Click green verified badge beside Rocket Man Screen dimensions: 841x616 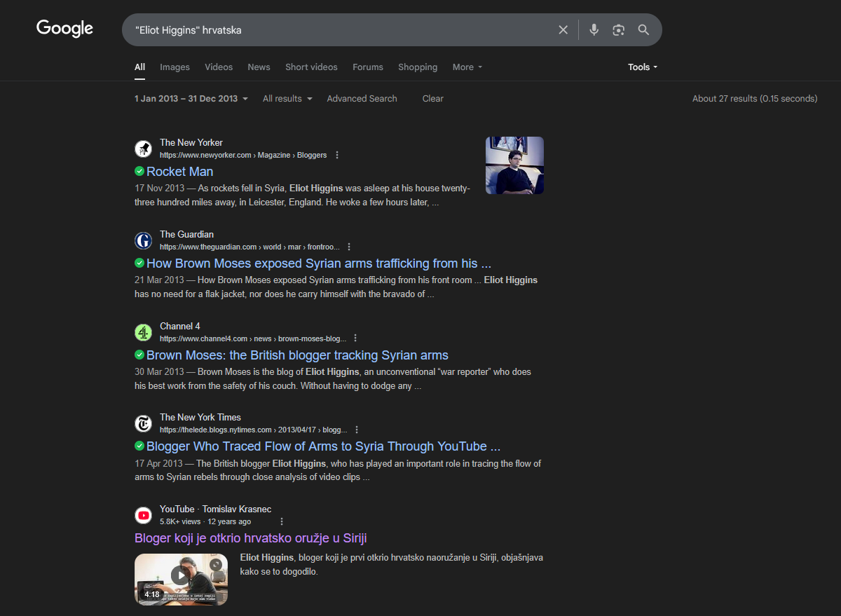coord(139,171)
